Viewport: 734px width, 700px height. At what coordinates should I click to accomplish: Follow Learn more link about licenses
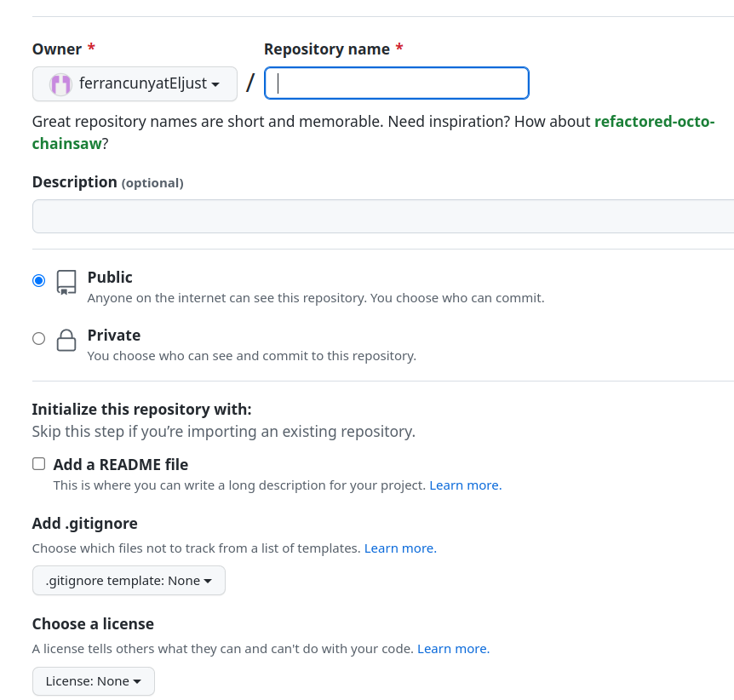pos(453,649)
